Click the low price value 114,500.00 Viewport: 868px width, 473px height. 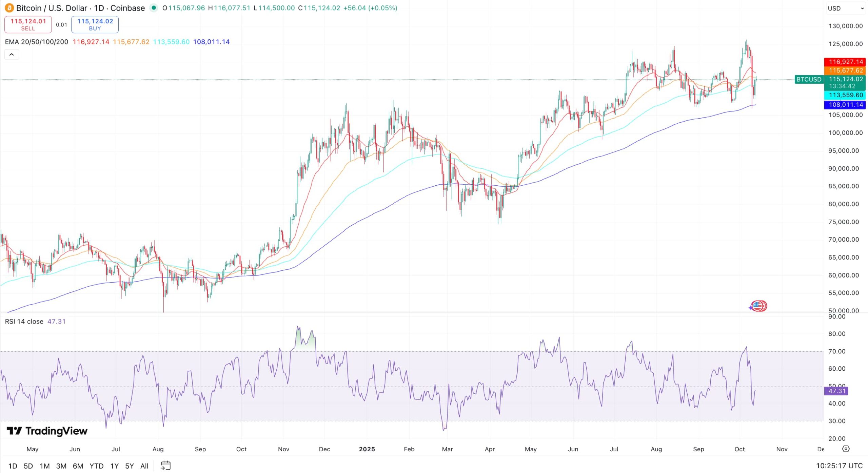coord(276,8)
